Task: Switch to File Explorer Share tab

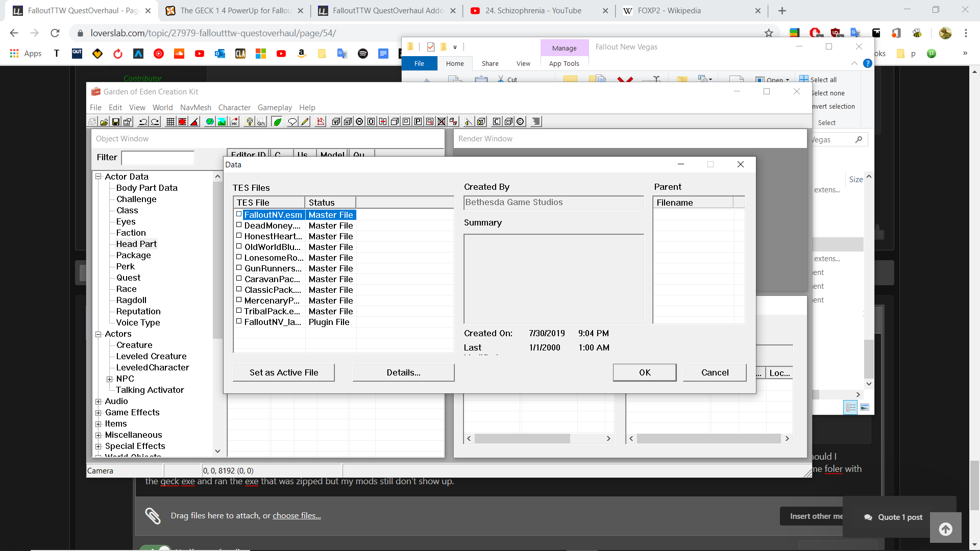Action: (490, 64)
